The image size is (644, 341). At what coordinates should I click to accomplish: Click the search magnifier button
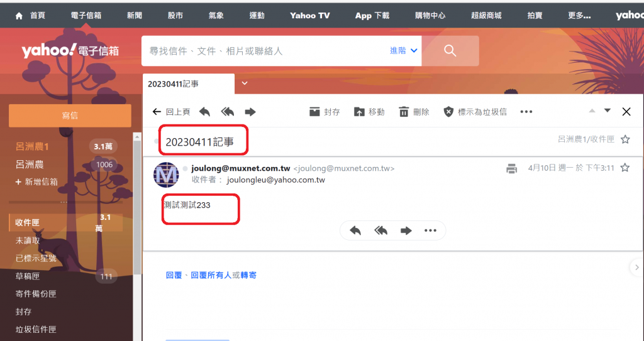pyautogui.click(x=450, y=51)
